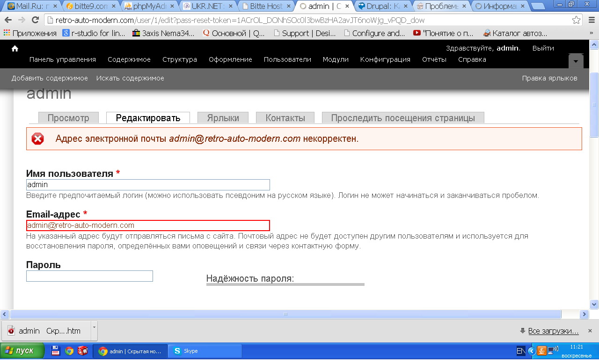This screenshot has width=599, height=364.
Task: Switch to the Проблемы browser tab
Action: 441,7
